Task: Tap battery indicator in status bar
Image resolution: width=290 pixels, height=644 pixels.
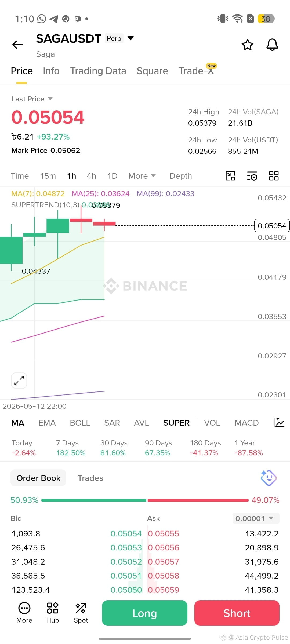Action: (x=266, y=19)
